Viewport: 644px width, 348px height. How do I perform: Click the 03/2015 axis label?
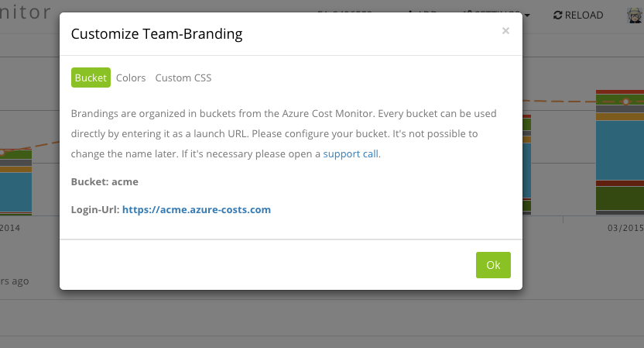pos(625,229)
